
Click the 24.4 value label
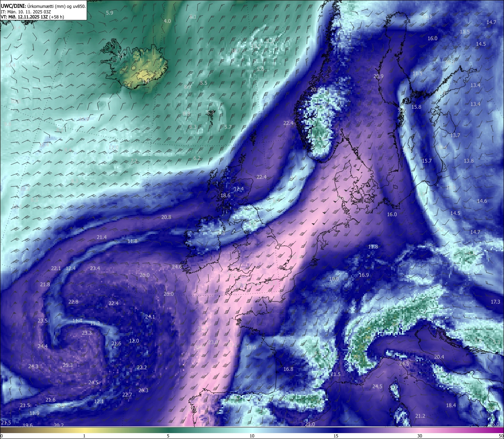[43, 346]
